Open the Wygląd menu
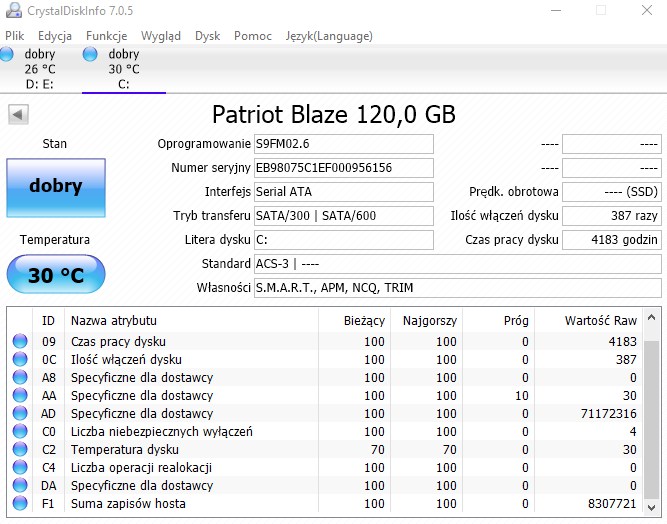This screenshot has width=667, height=524. [161, 36]
